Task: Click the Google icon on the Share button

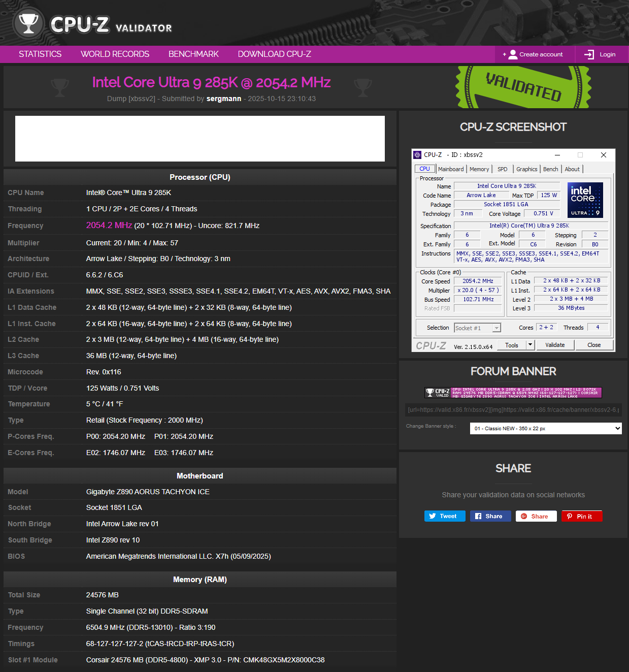Action: click(x=524, y=516)
